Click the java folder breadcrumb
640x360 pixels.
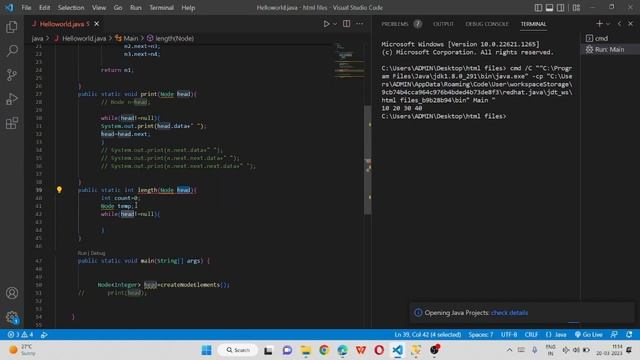click(x=37, y=38)
